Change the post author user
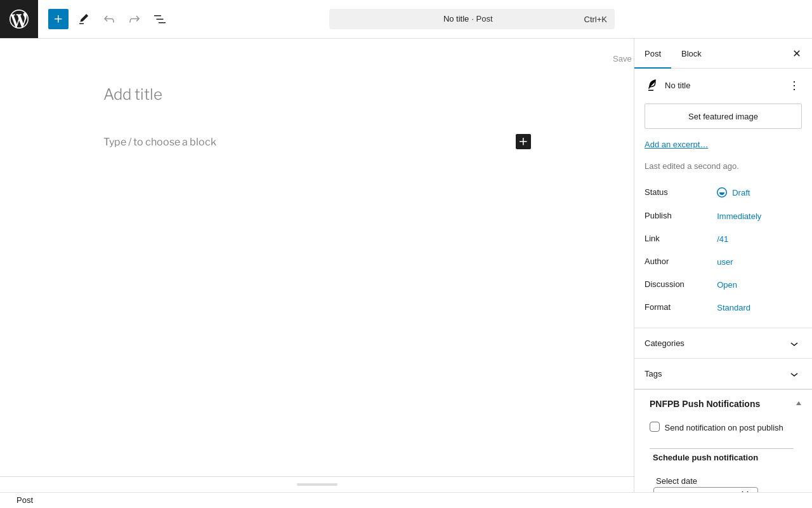The width and height of the screenshot is (812, 508). click(725, 262)
